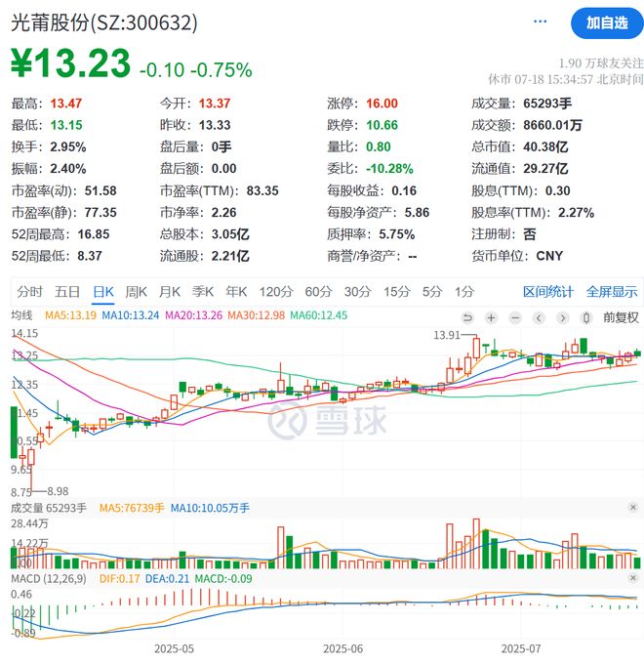Select the 5分 tab
This screenshot has width=644, height=665.
tap(432, 292)
